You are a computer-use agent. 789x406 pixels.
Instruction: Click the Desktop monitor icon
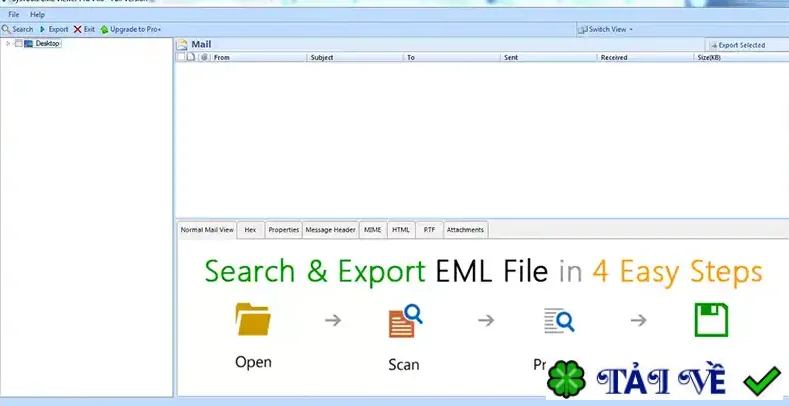28,44
